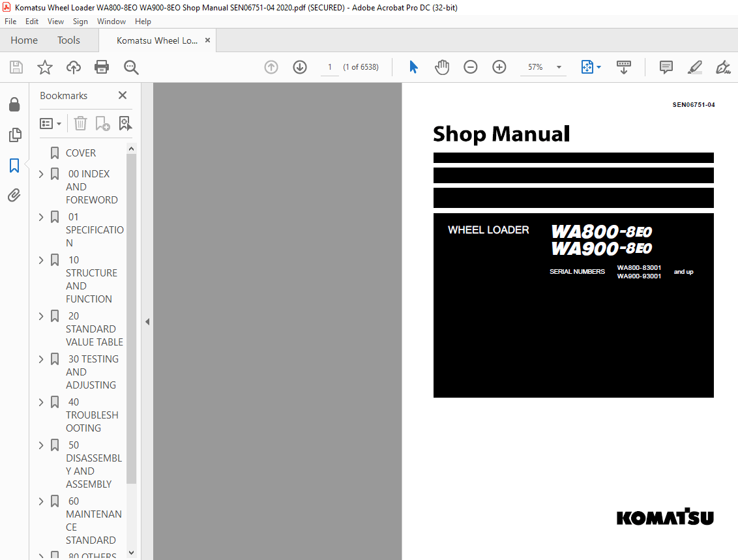Open the View menu
738x560 pixels.
(55, 21)
